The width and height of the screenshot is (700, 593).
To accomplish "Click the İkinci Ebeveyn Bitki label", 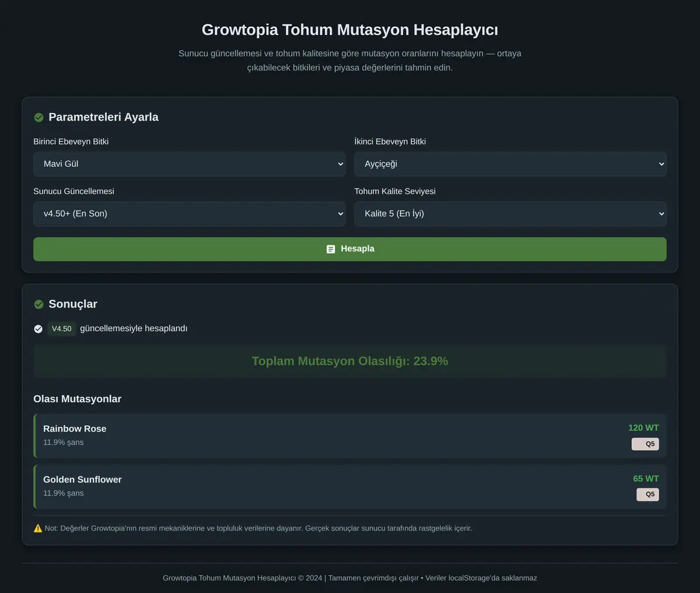I will [x=390, y=142].
